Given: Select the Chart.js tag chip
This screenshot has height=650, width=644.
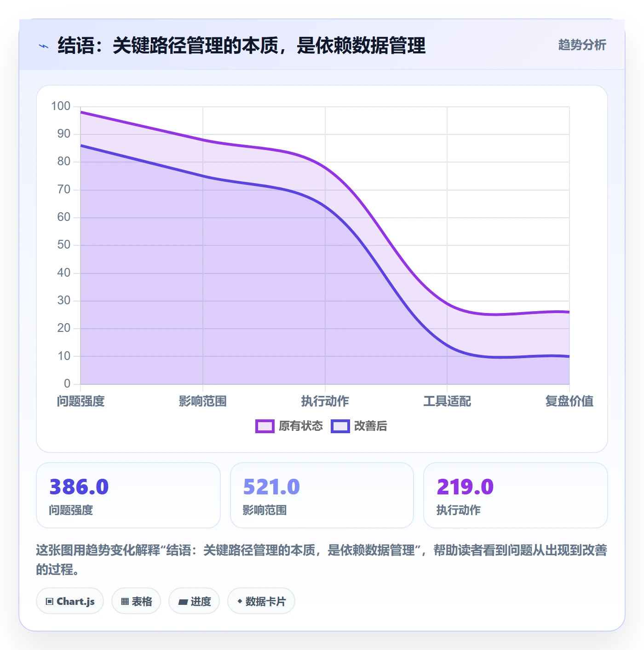Looking at the screenshot, I should (70, 601).
